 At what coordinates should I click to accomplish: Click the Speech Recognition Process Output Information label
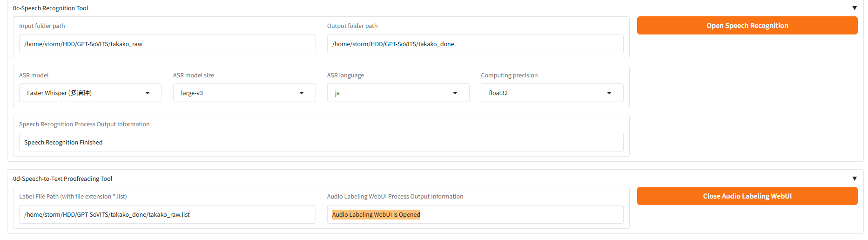84,124
